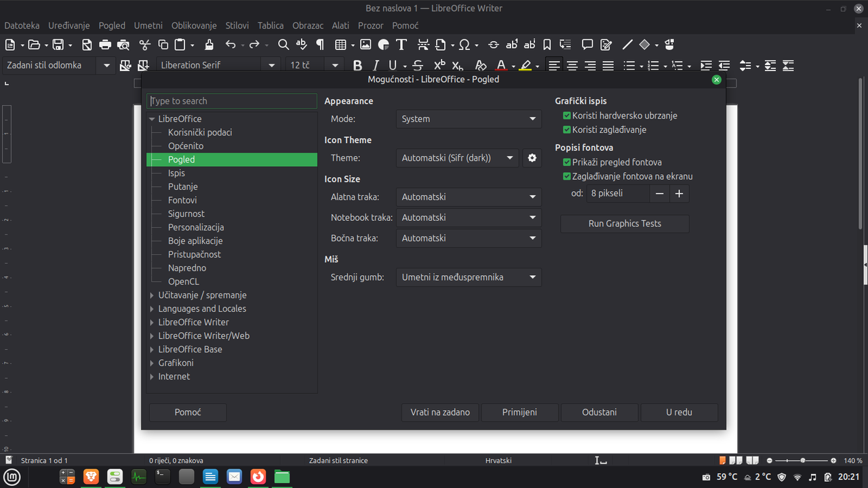Click the New document icon in toolbar
This screenshot has width=868, height=488.
pos(10,45)
